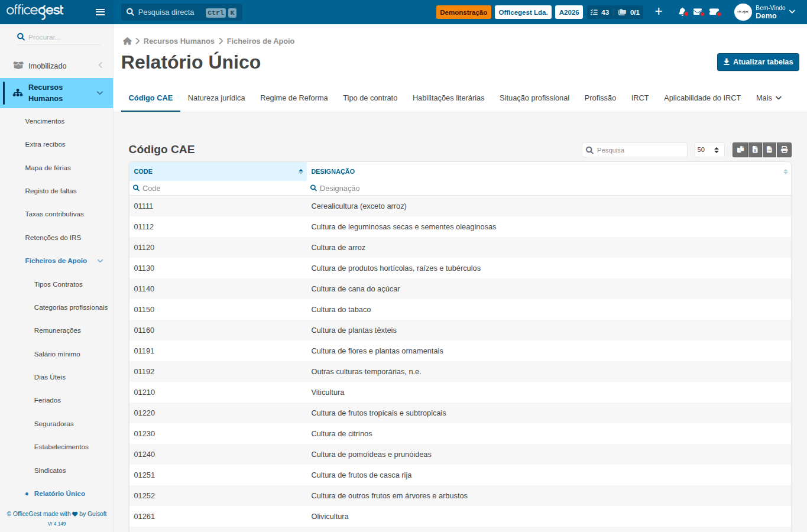Screen dimensions: 807x532
Task: Switch to the Situação profissional tab
Action: [534, 98]
